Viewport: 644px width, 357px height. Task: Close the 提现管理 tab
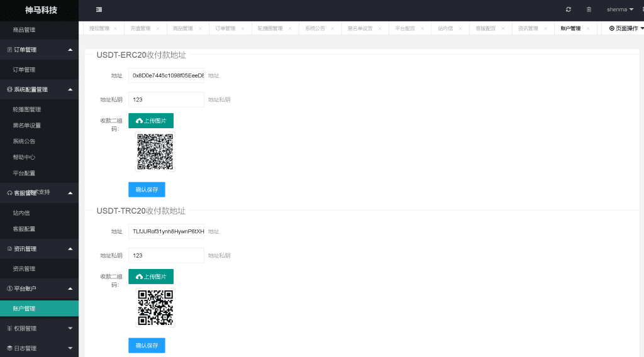116,28
